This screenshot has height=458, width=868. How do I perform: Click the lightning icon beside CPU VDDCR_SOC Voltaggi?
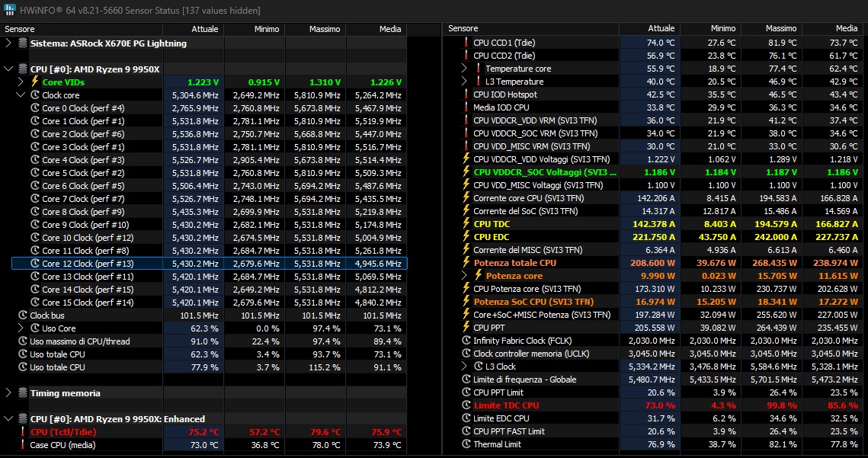pyautogui.click(x=466, y=172)
